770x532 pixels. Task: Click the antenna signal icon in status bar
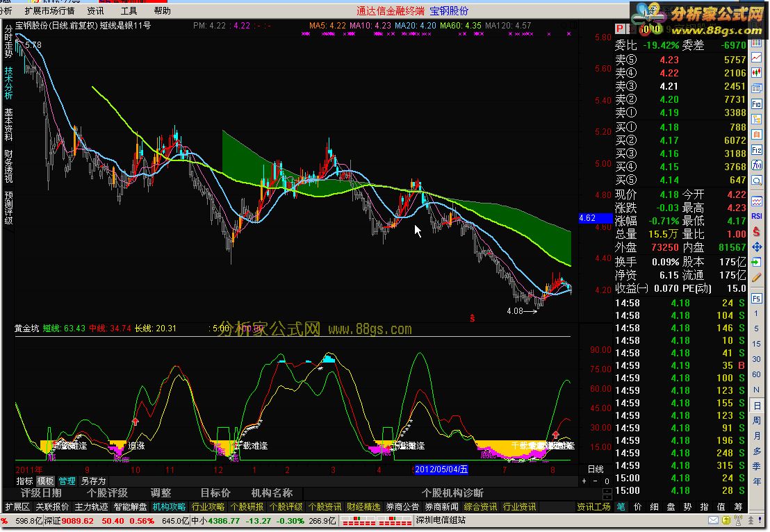[738, 520]
